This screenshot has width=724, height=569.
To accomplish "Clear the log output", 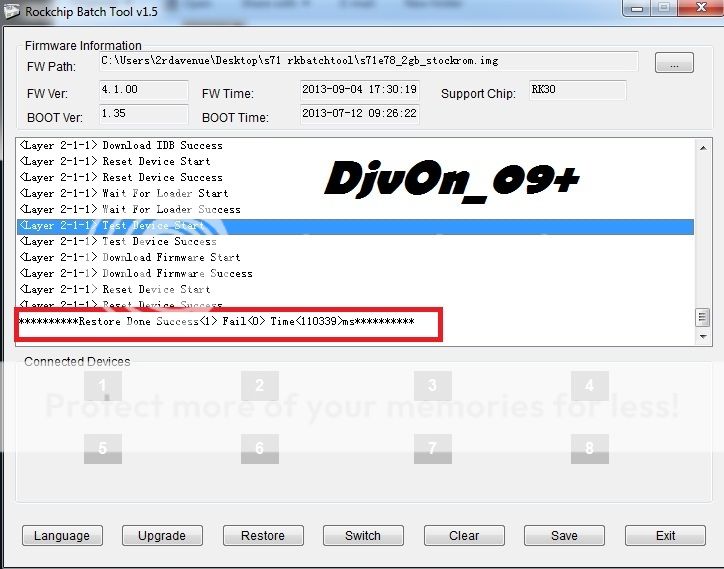I will click(x=464, y=536).
